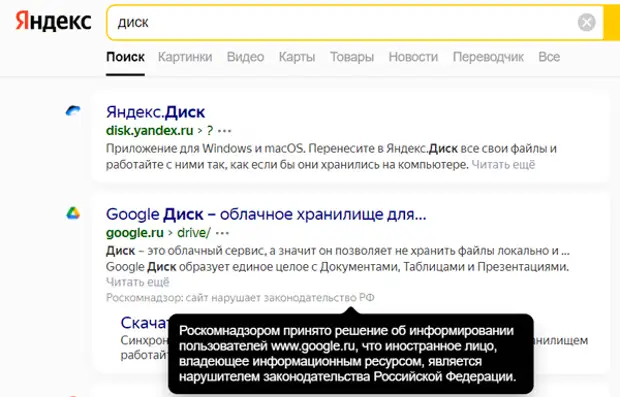Screen dimensions: 620x397
Task: Select the Поиск tab
Action: point(125,57)
